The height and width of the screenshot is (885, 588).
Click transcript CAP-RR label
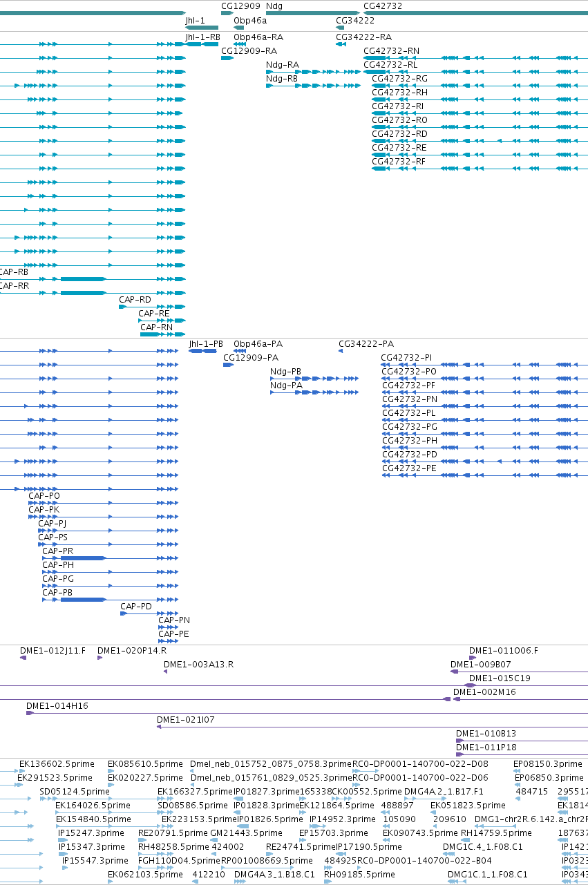click(14, 285)
